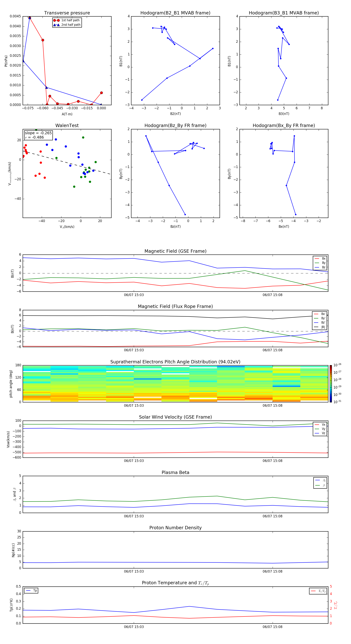This screenshot has width=351, height=644.
Task: Click the 'Tp(10^6K)' y-axis label
Action: [x=11, y=605]
